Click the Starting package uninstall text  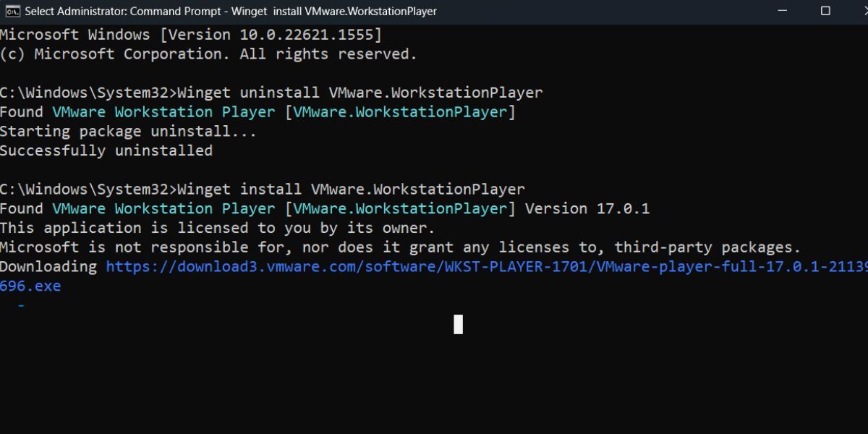127,131
